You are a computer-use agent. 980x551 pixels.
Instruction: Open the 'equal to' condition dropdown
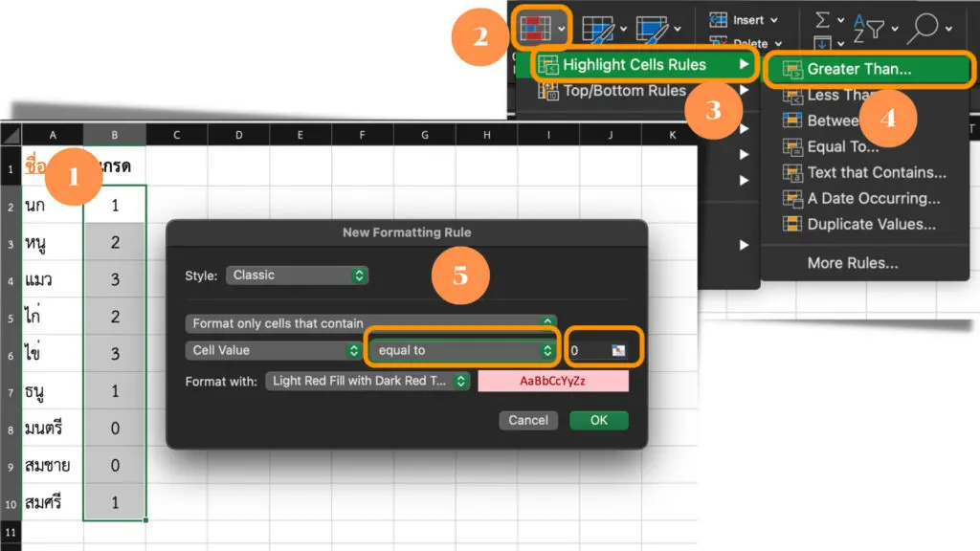pos(463,351)
